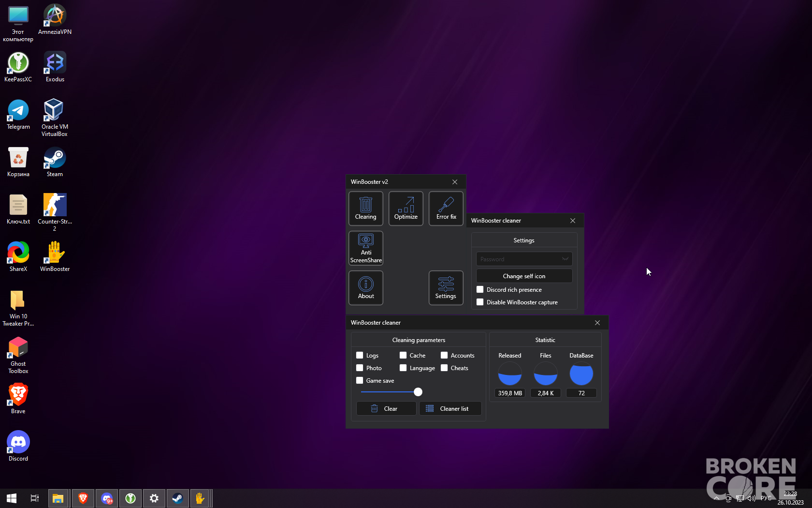Open Exodus wallet desktop icon
Image resolution: width=812 pixels, height=508 pixels.
55,67
